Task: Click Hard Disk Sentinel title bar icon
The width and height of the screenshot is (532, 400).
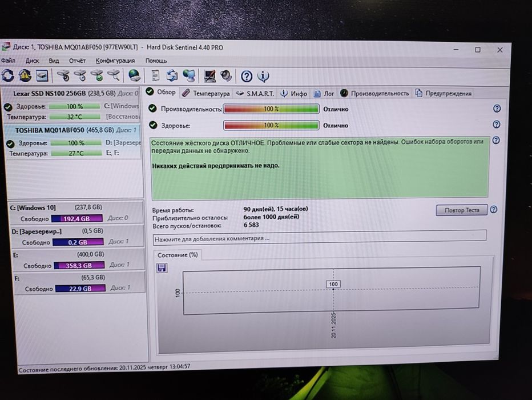Action: 5,47
